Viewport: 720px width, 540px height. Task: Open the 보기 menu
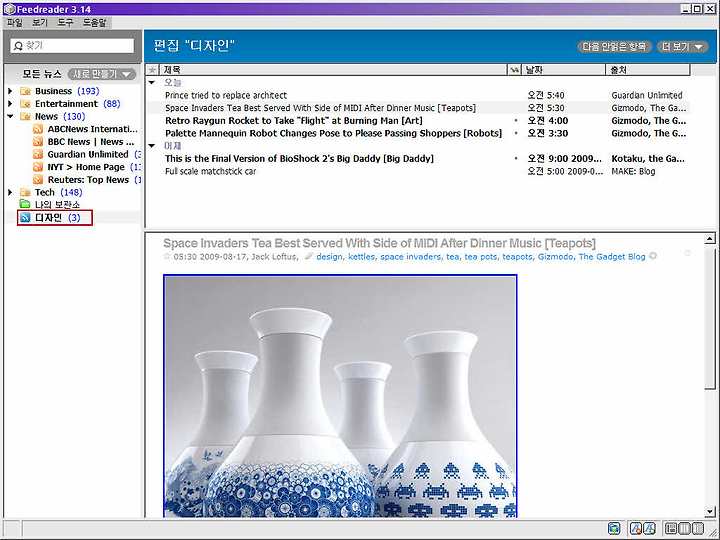[x=40, y=22]
